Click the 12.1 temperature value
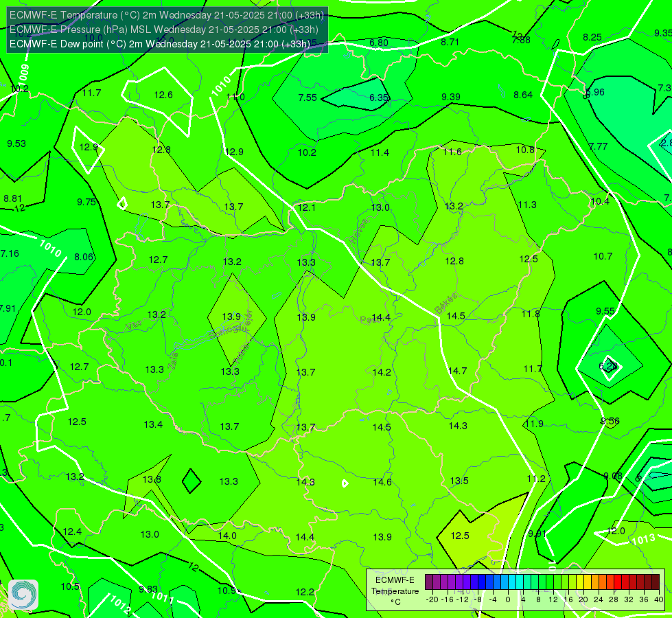This screenshot has height=618, width=672. click(306, 207)
